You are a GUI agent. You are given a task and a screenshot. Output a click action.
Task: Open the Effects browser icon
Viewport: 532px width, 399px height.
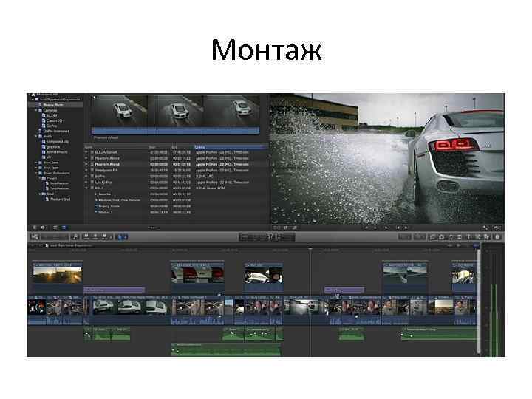click(x=432, y=237)
